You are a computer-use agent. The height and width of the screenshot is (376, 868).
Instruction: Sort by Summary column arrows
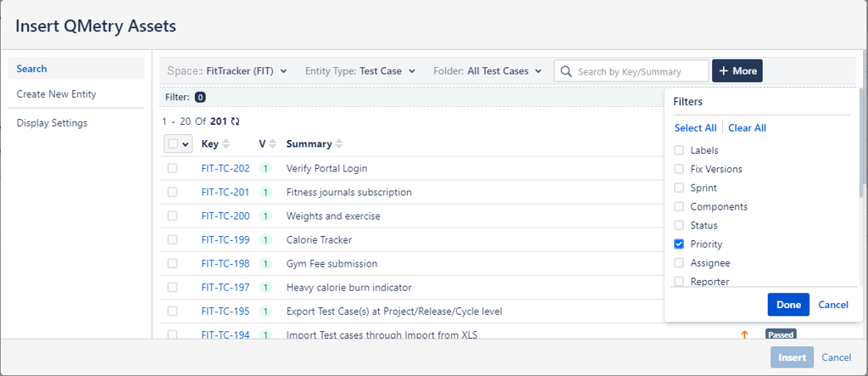pyautogui.click(x=339, y=144)
